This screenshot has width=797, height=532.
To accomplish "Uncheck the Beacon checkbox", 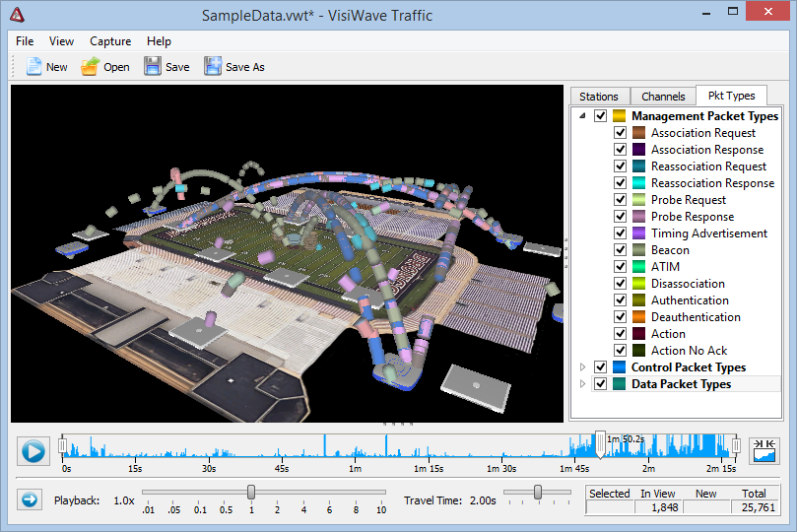I will pyautogui.click(x=620, y=250).
